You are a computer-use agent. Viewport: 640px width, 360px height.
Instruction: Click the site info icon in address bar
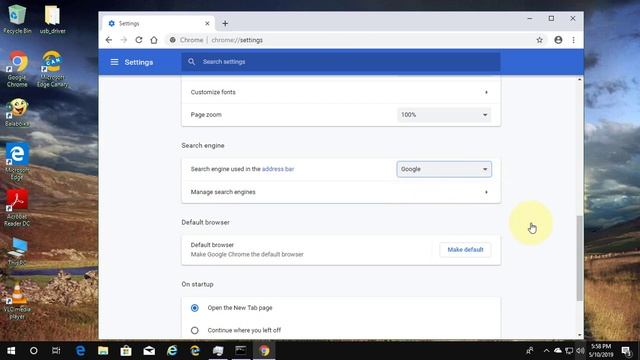point(173,40)
